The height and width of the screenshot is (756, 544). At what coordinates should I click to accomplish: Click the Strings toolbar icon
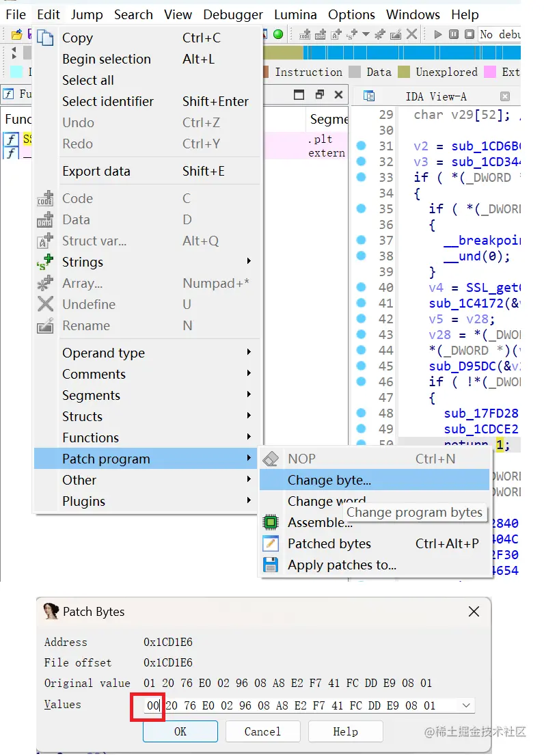tap(352, 34)
